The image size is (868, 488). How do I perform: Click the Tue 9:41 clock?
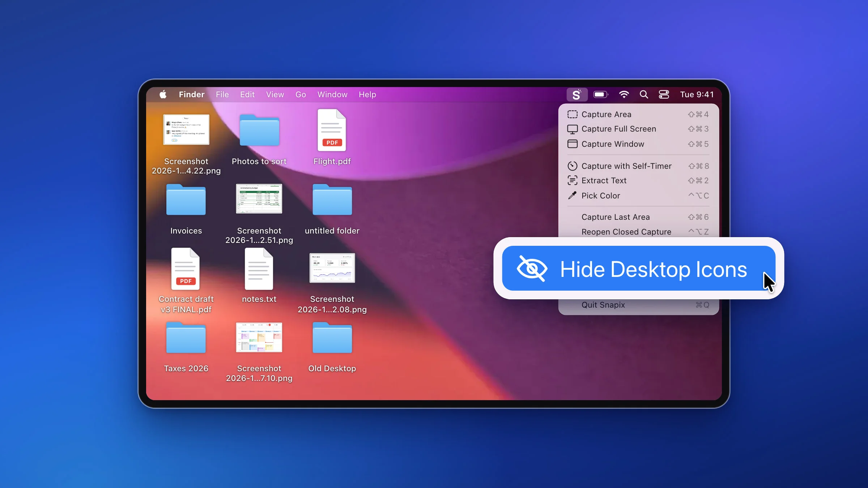tap(697, 95)
